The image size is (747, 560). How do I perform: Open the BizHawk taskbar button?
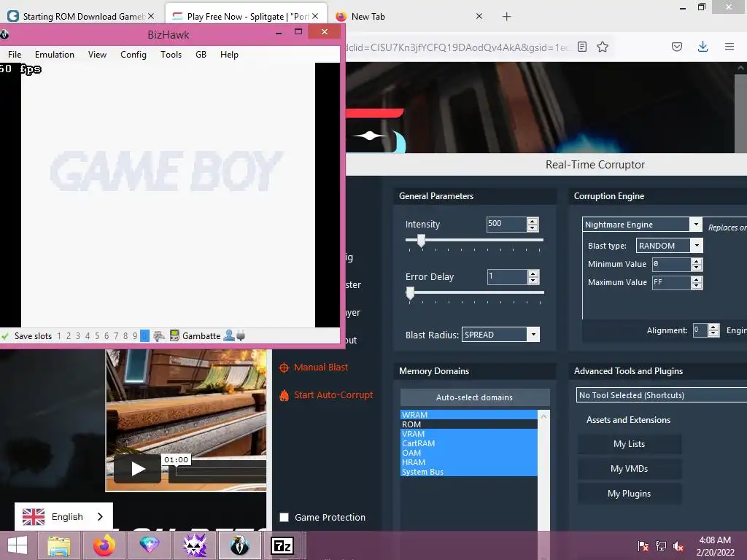(x=239, y=545)
